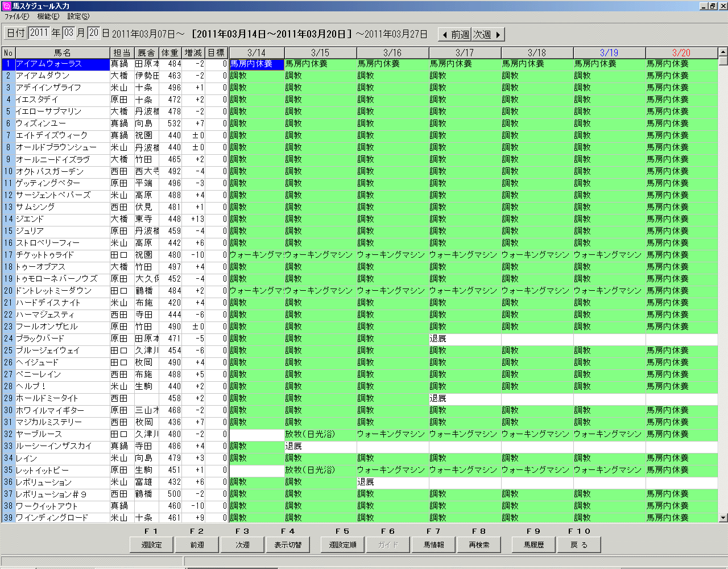The image size is (728, 569).
Task: Click the 馬履歴 F9 button
Action: coord(533,545)
